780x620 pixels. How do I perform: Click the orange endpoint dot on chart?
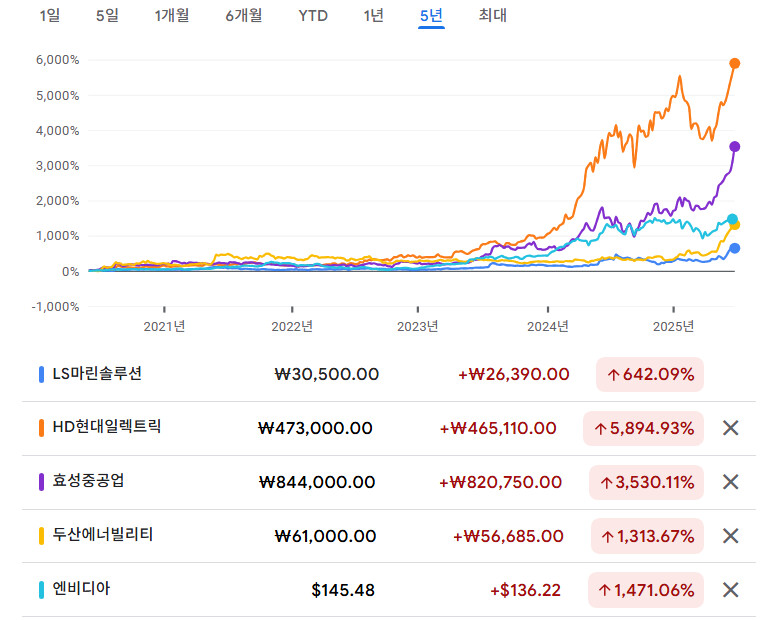(735, 63)
